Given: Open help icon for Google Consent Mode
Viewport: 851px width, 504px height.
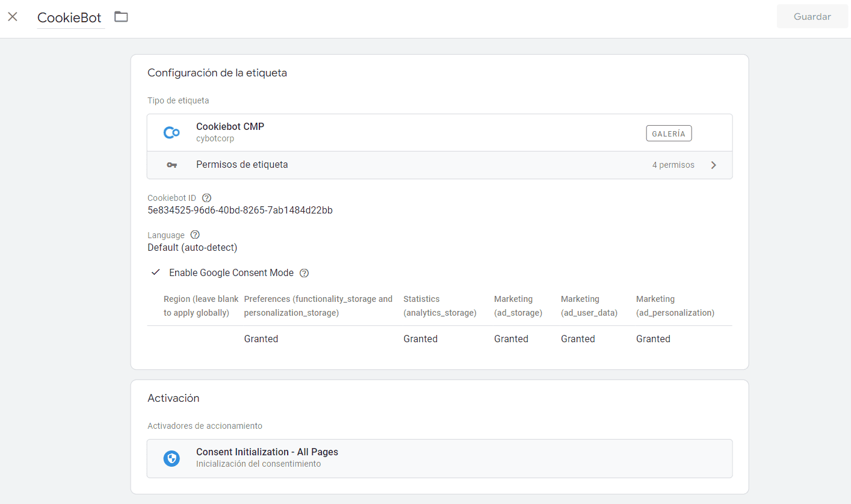Looking at the screenshot, I should (304, 273).
